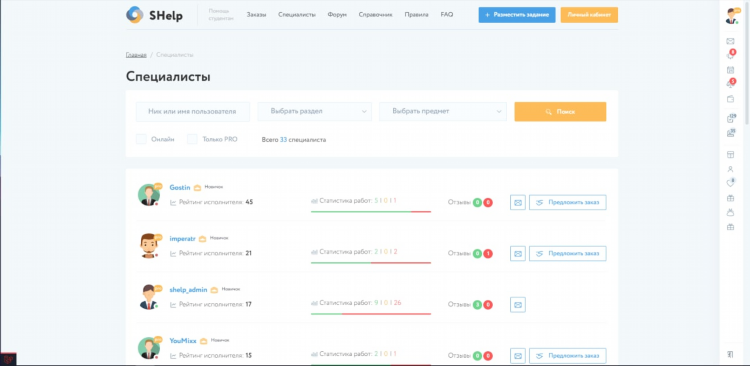Screen dimensions: 750x366
Task: Open the first gift icon in sidebar
Action: pos(730,198)
